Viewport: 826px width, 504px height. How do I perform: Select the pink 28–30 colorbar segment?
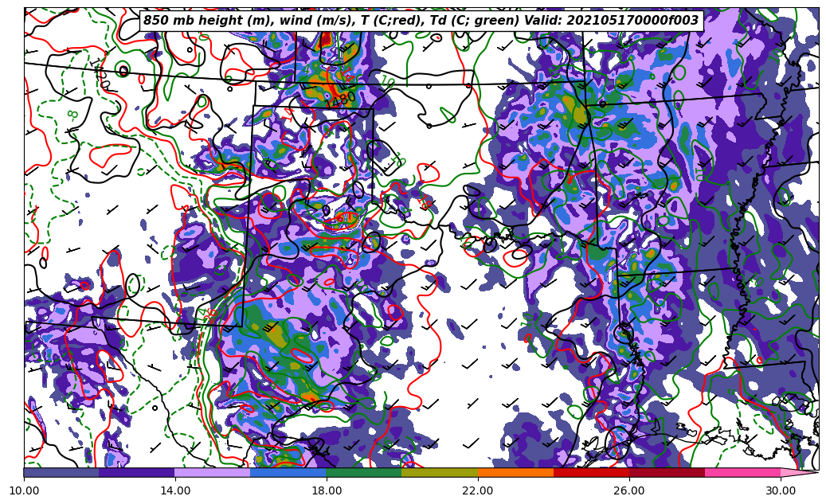(x=743, y=472)
